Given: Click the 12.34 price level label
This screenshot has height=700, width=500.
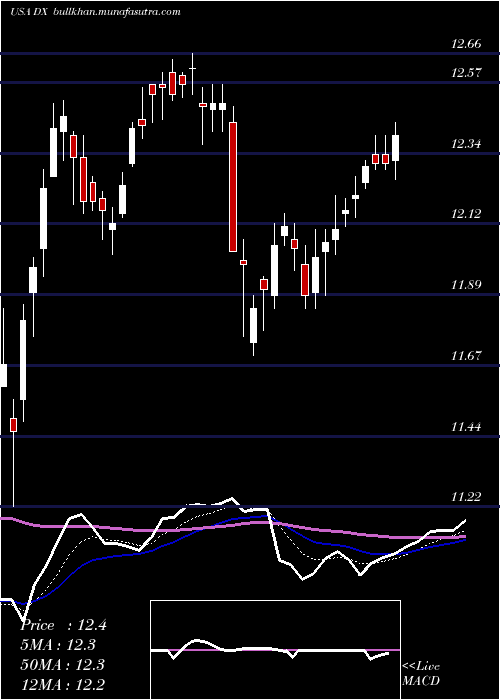Looking at the screenshot, I should [466, 144].
